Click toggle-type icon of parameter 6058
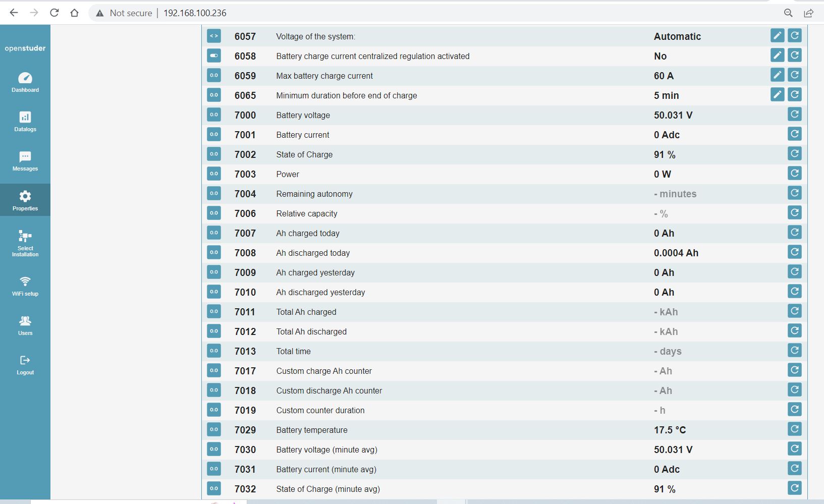Screen dimensions: 824x504 pos(214,55)
